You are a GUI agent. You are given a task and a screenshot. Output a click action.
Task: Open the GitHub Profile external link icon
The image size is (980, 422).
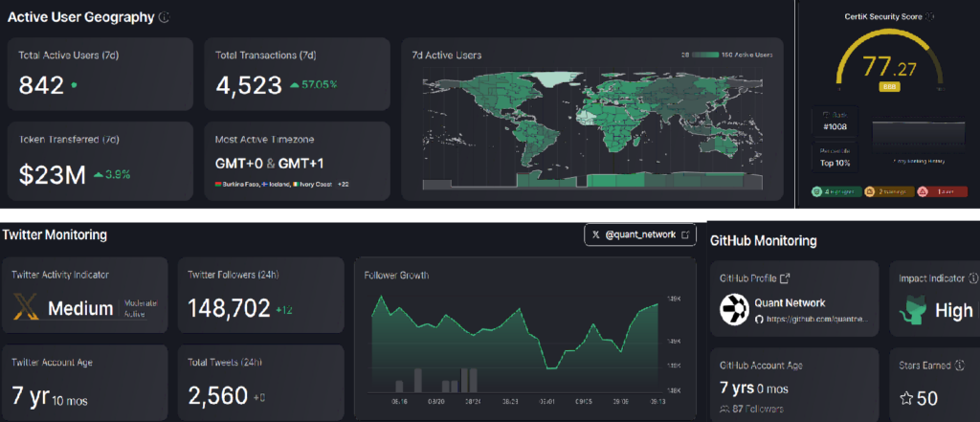coord(785,278)
